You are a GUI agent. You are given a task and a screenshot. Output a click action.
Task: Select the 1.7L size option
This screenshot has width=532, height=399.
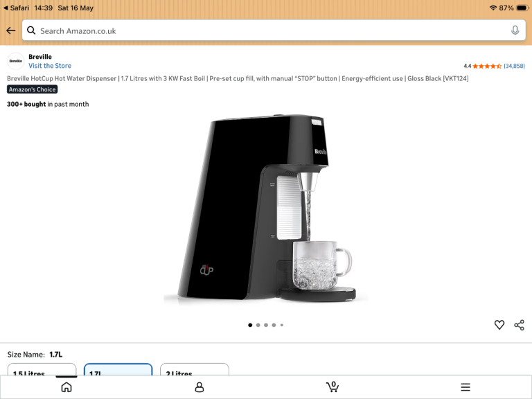click(118, 369)
